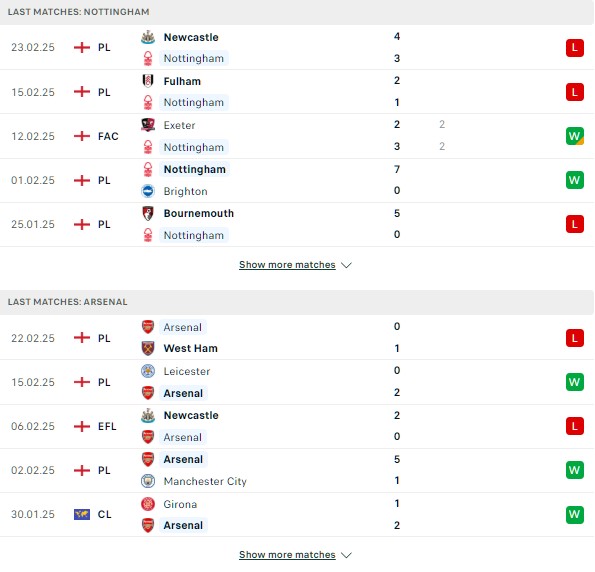The image size is (595, 572).
Task: Click the West Ham club crest
Action: pos(148,348)
